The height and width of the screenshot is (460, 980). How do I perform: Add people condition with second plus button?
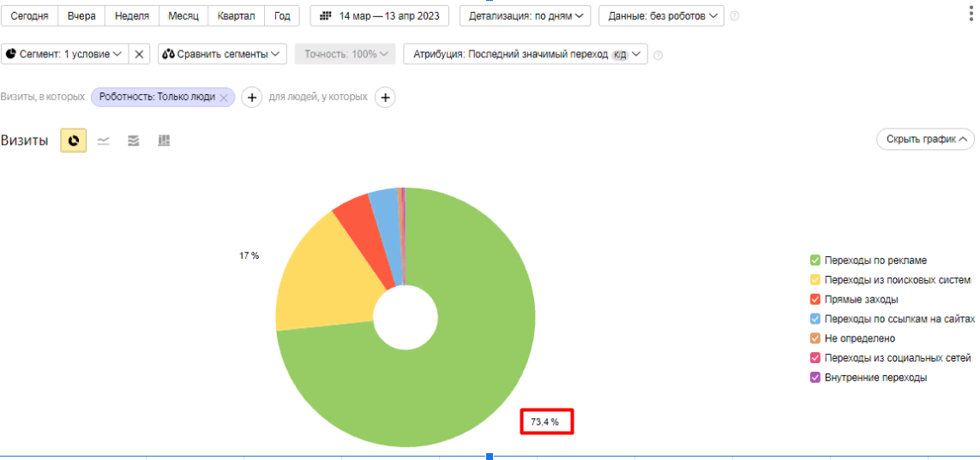tap(385, 98)
